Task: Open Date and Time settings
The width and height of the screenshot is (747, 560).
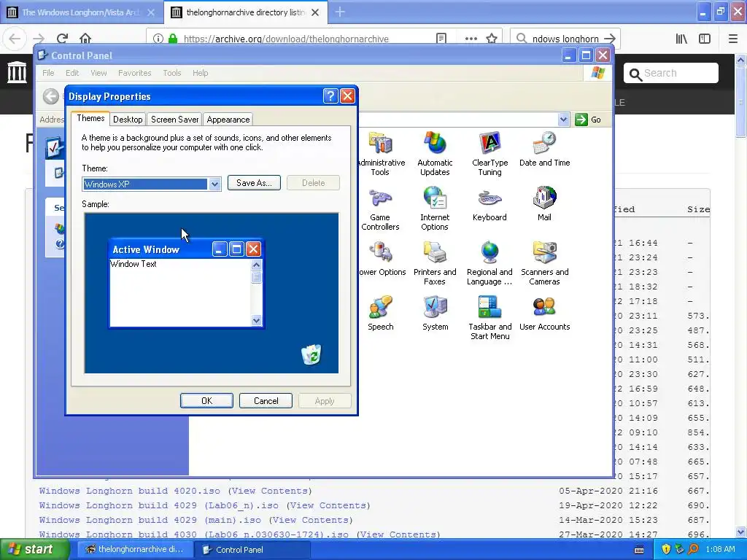Action: [x=544, y=149]
